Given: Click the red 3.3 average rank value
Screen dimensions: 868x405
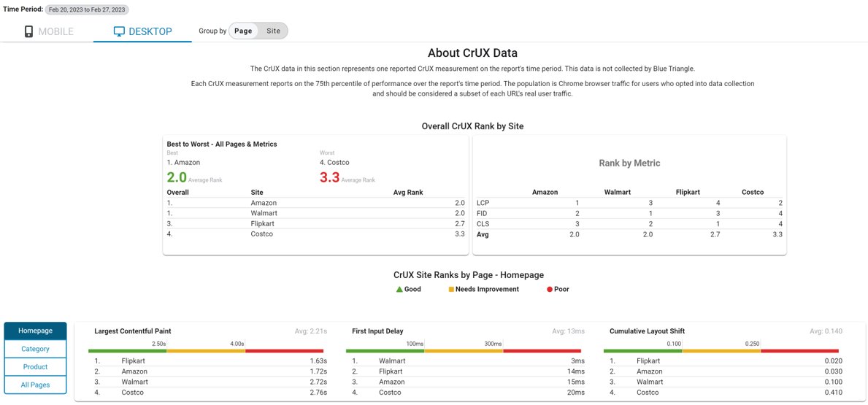Looking at the screenshot, I should tap(329, 177).
